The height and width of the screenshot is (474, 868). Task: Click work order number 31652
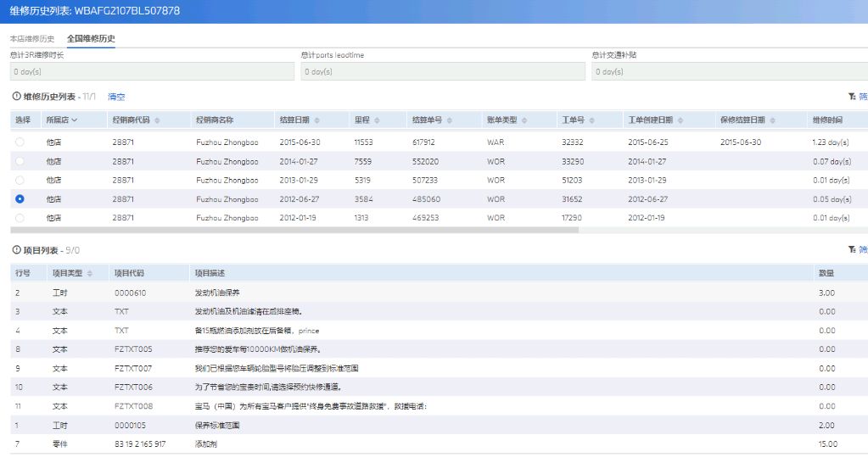coord(572,199)
